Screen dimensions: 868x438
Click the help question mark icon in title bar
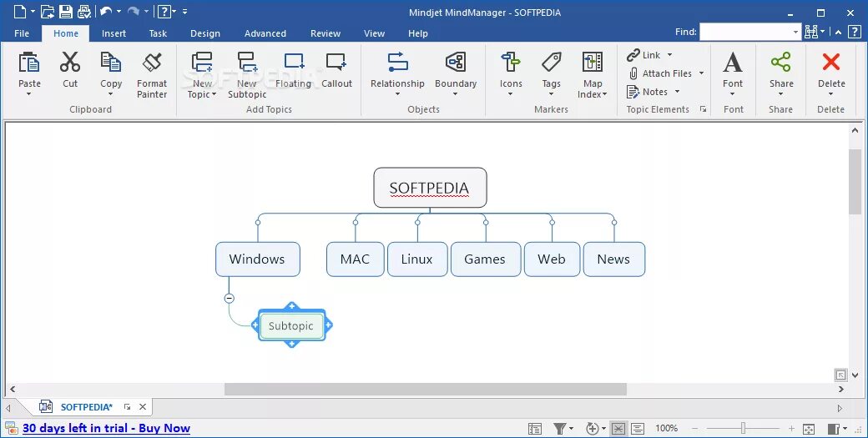164,11
